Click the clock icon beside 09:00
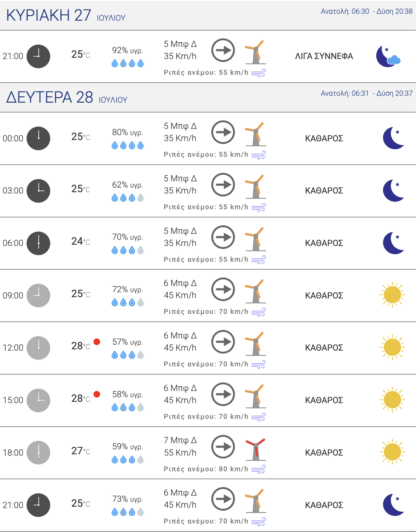 [x=38, y=296]
